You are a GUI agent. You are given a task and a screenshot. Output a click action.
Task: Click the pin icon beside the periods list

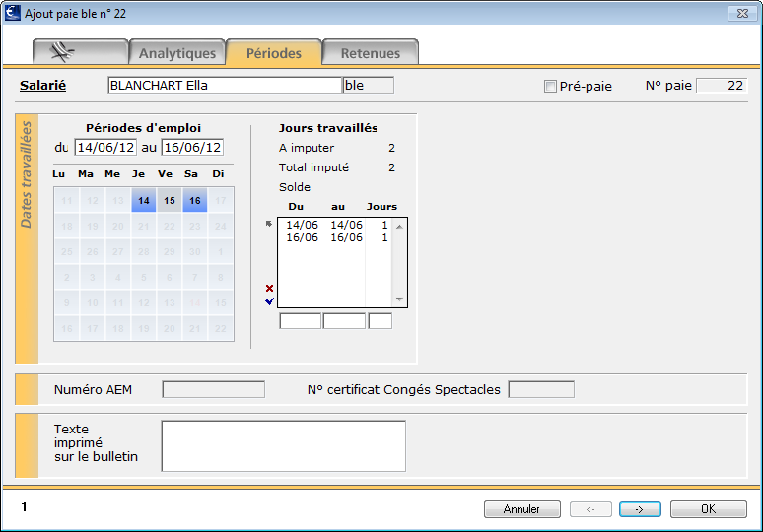coord(268,224)
